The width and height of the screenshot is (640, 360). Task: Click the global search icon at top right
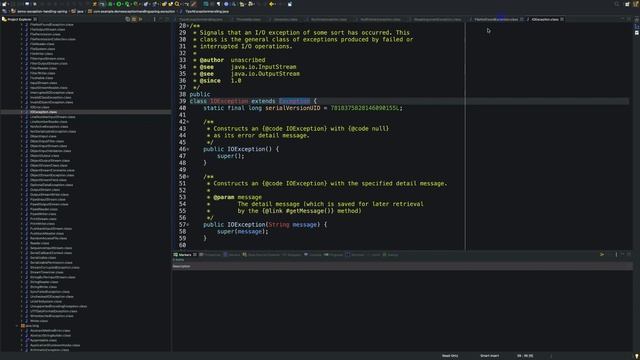pyautogui.click(x=617, y=4)
